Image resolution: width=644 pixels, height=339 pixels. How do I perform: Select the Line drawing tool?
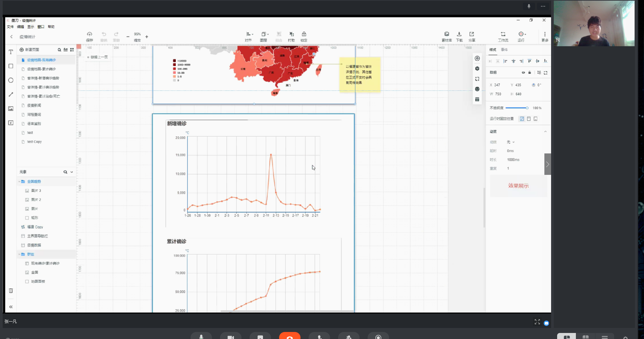(11, 94)
